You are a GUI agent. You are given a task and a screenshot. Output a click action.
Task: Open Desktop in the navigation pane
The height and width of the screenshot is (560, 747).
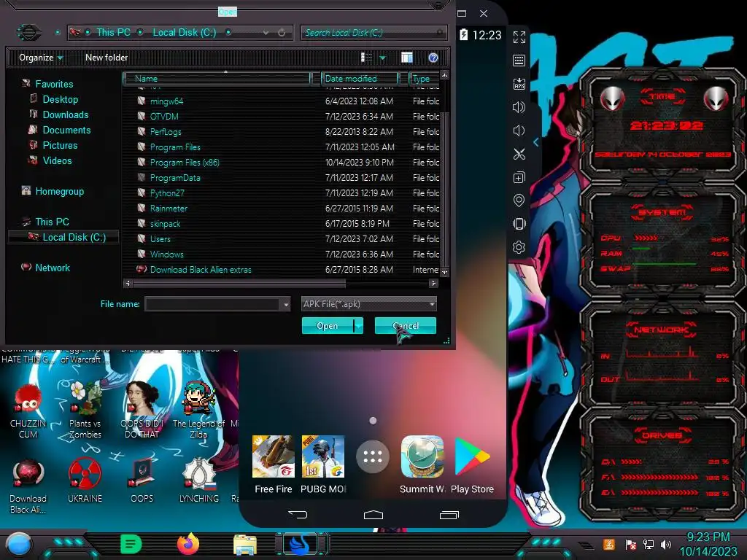click(x=60, y=99)
